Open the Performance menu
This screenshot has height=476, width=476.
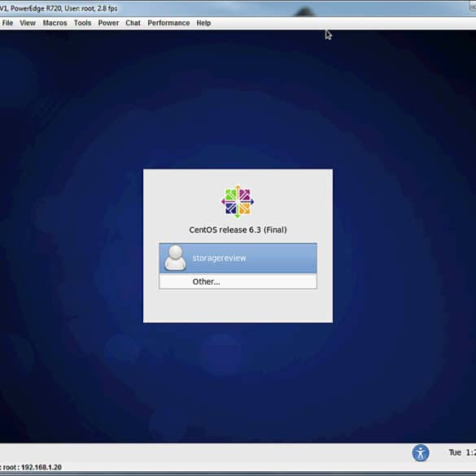point(168,23)
